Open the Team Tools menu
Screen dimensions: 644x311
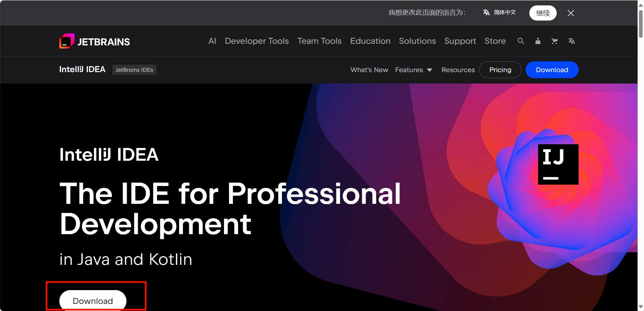319,41
